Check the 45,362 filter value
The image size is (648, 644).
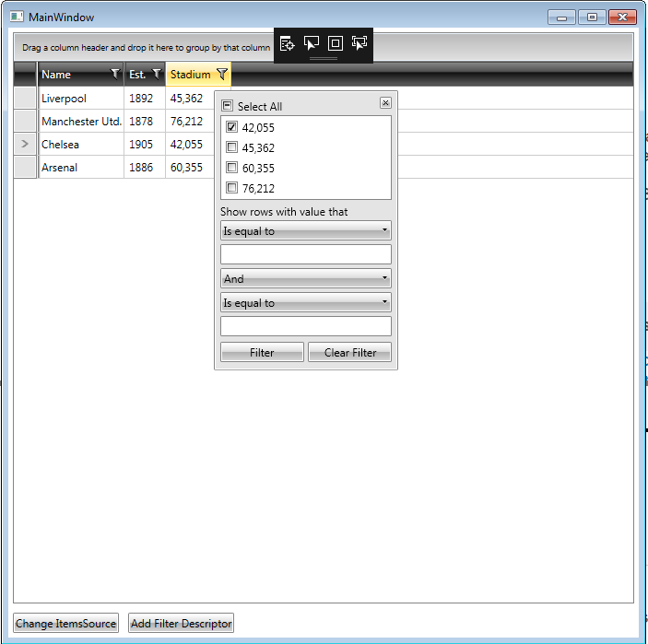coord(232,147)
